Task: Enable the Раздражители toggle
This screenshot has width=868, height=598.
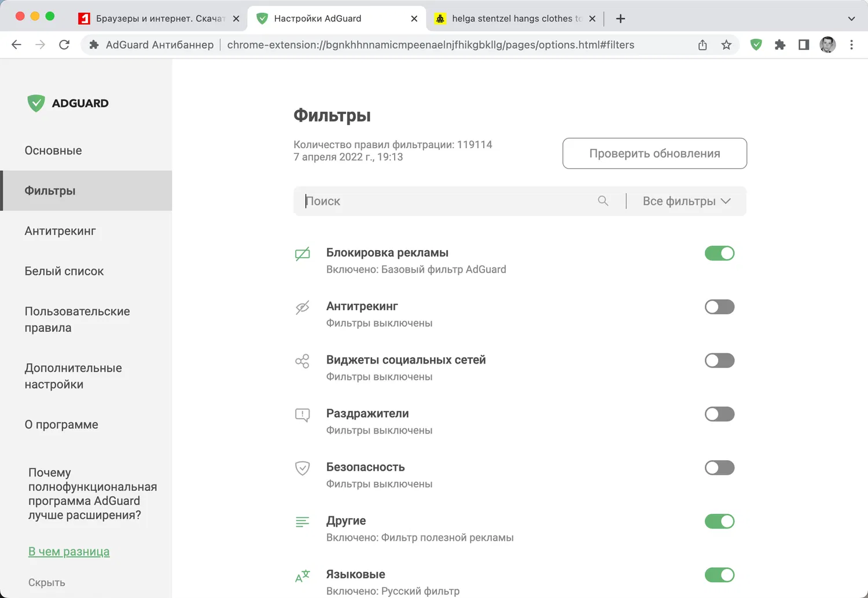Action: (x=719, y=414)
